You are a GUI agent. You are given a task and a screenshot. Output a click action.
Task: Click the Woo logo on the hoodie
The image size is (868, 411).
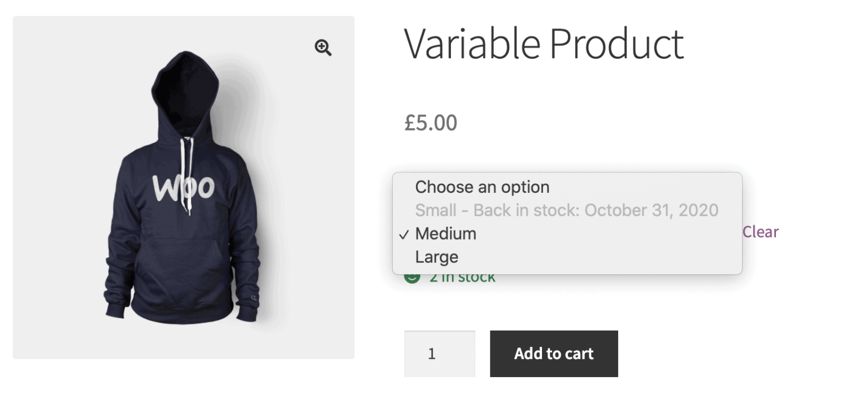point(184,187)
